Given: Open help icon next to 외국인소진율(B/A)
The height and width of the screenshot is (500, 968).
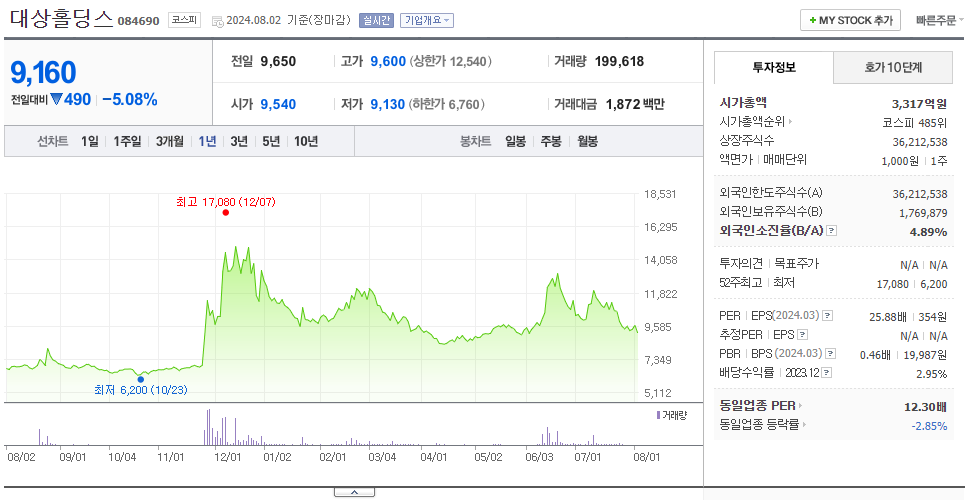Looking at the screenshot, I should (x=832, y=231).
